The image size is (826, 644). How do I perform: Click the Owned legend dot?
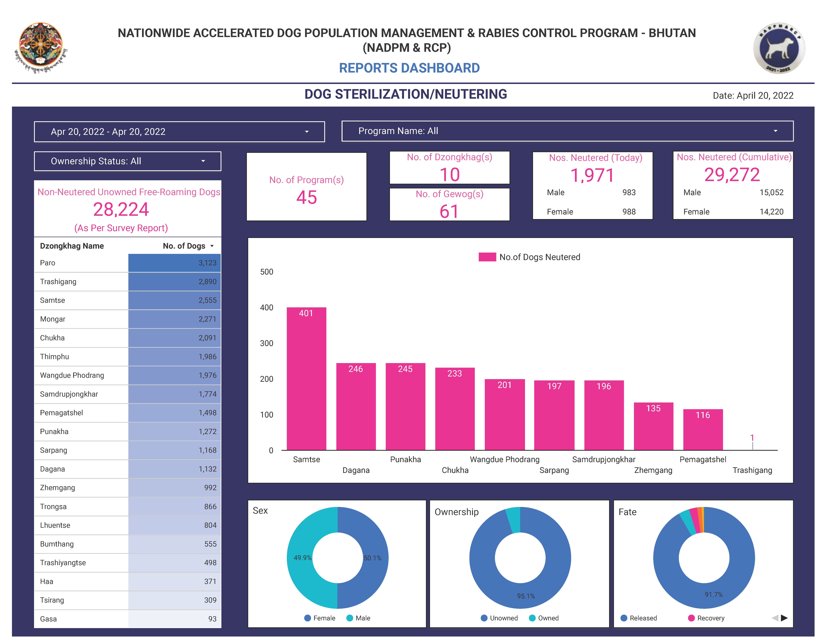532,618
